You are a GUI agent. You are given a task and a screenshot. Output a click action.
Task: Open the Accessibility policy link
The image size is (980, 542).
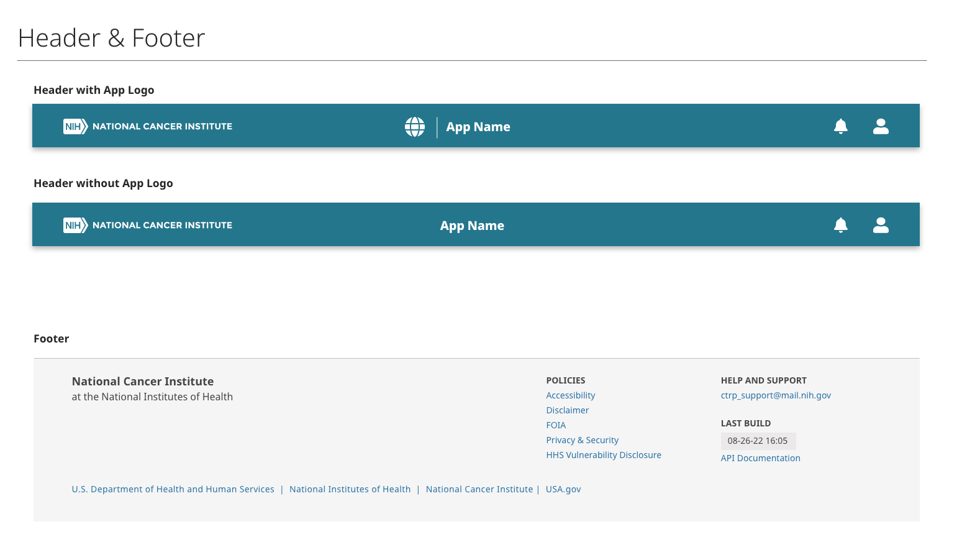[x=571, y=395]
